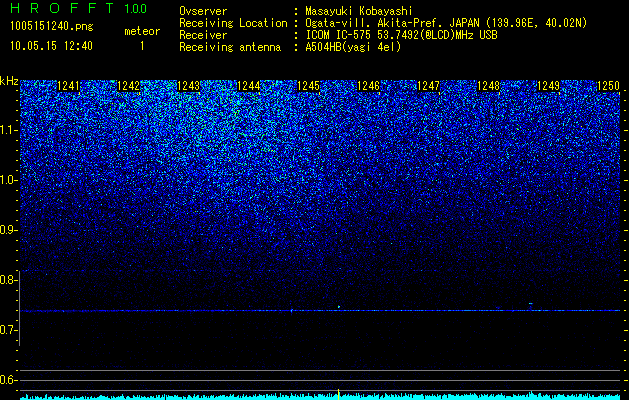Screen dimensions: 629x400
Task: Click the faint echo above the carrier near 1249
Action: pyautogui.click(x=530, y=304)
